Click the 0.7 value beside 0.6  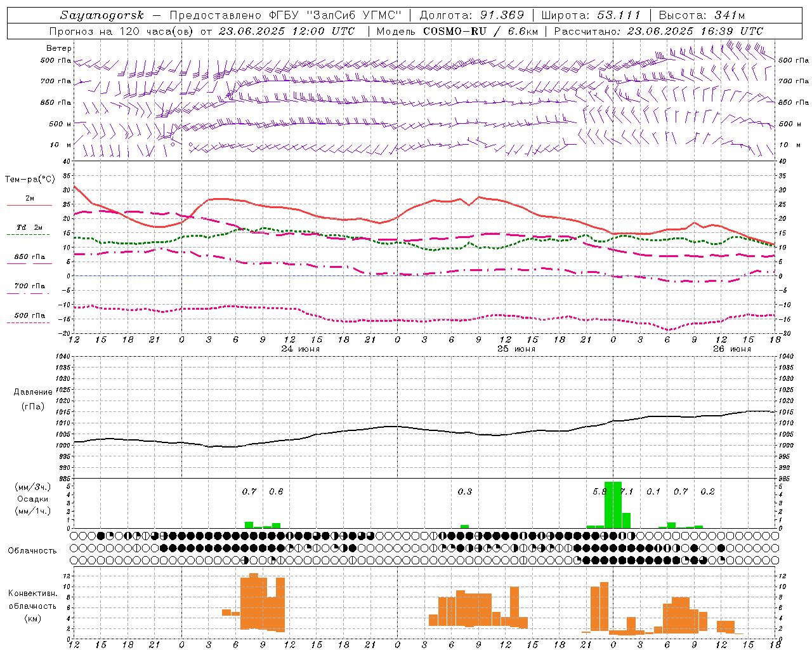[249, 492]
